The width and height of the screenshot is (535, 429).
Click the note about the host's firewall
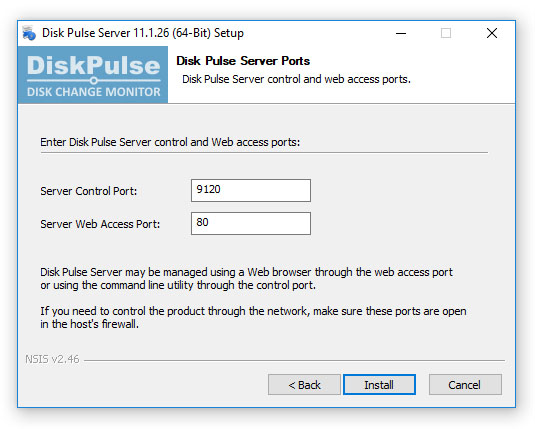(x=253, y=317)
